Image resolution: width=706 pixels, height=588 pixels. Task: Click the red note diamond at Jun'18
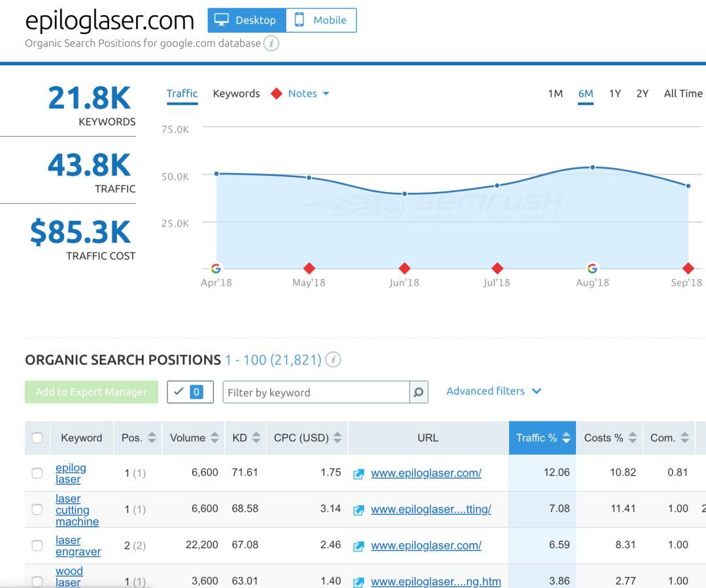tap(405, 269)
